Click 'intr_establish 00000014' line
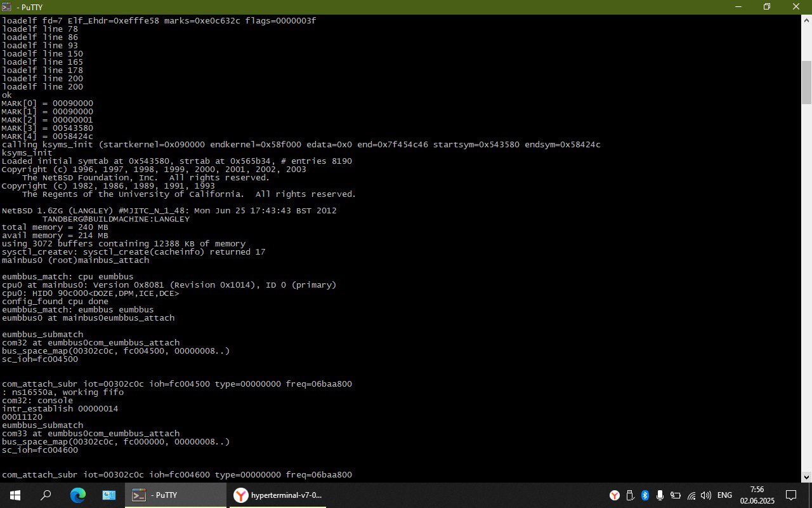This screenshot has height=508, width=812. [60, 409]
